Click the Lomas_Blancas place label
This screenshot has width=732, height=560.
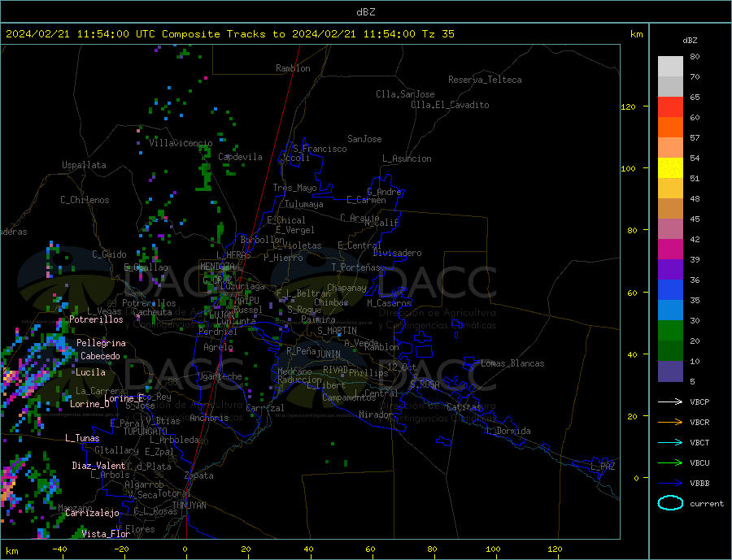click(512, 363)
